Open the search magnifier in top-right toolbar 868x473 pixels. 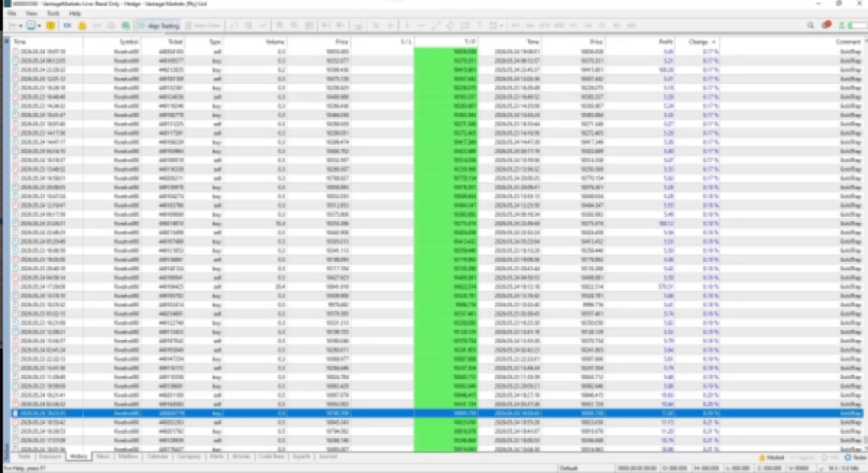(x=810, y=25)
